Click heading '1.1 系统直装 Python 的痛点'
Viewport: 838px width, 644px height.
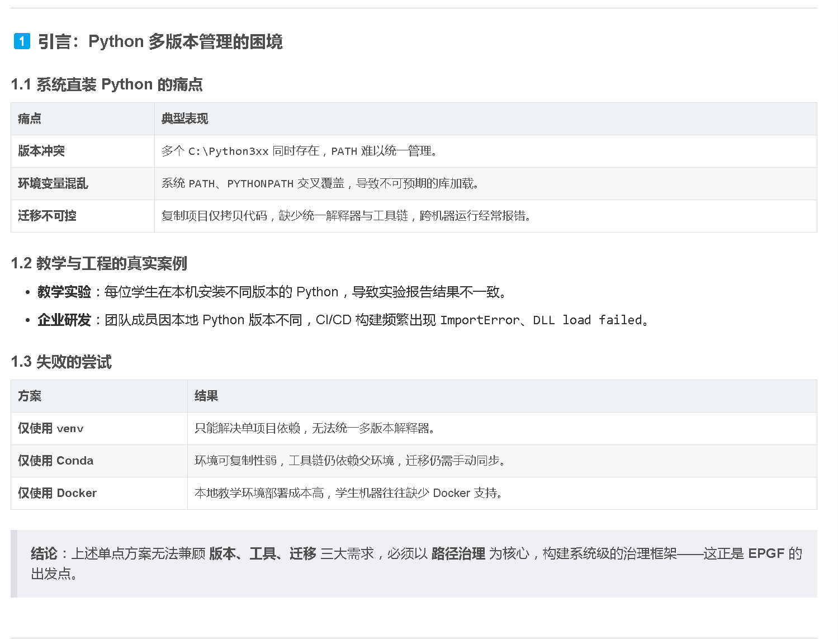click(x=107, y=84)
